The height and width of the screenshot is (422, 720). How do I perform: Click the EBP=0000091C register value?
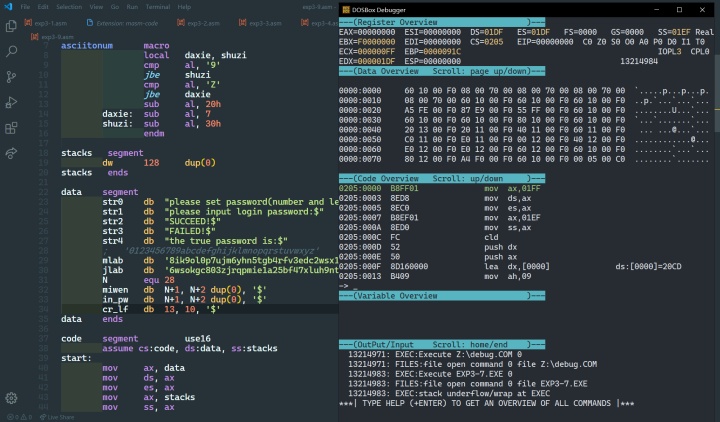click(433, 51)
